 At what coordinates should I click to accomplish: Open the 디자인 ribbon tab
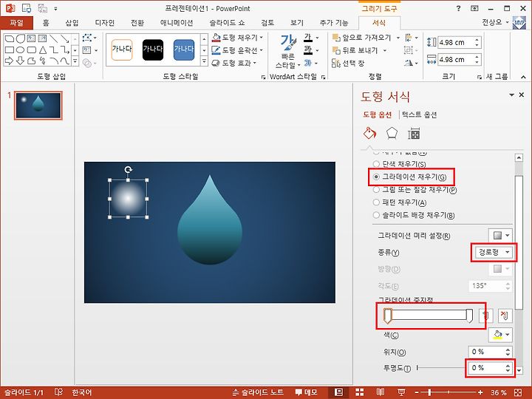pyautogui.click(x=104, y=23)
